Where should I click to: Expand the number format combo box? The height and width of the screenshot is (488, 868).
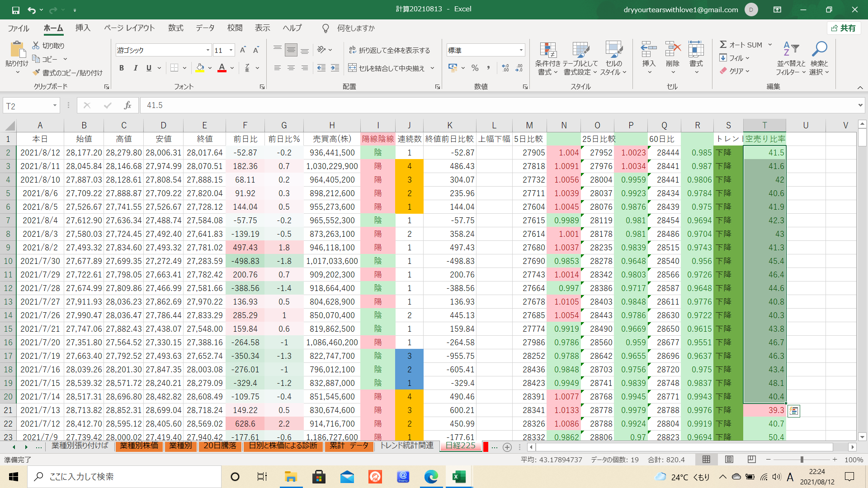point(521,50)
